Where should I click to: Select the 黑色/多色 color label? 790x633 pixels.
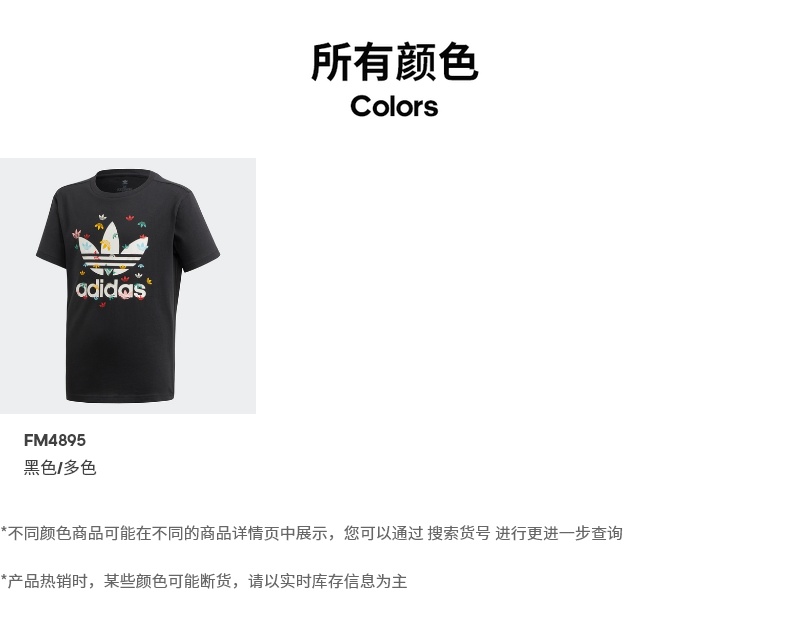pos(60,468)
